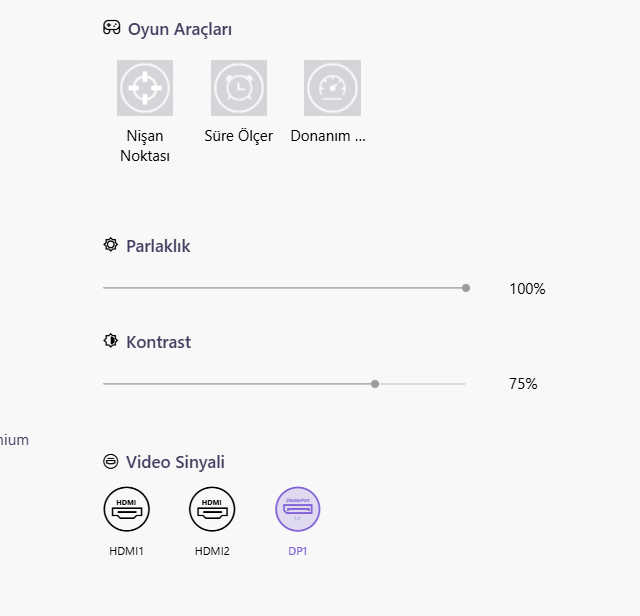
Task: Click the Nişan Noktası label text
Action: (x=145, y=146)
